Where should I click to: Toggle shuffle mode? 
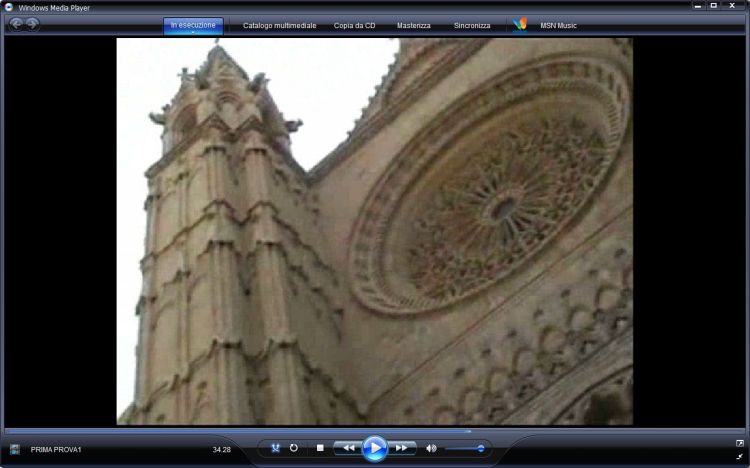tap(276, 448)
